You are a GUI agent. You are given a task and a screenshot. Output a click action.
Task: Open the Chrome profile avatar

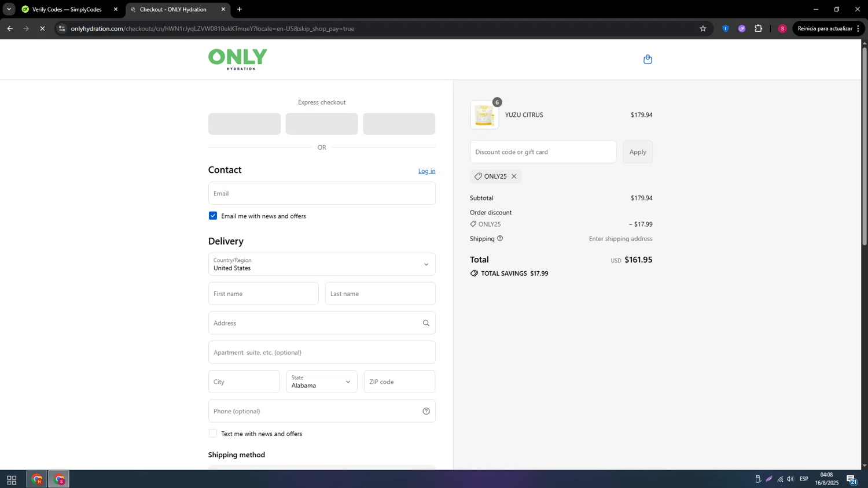point(782,28)
